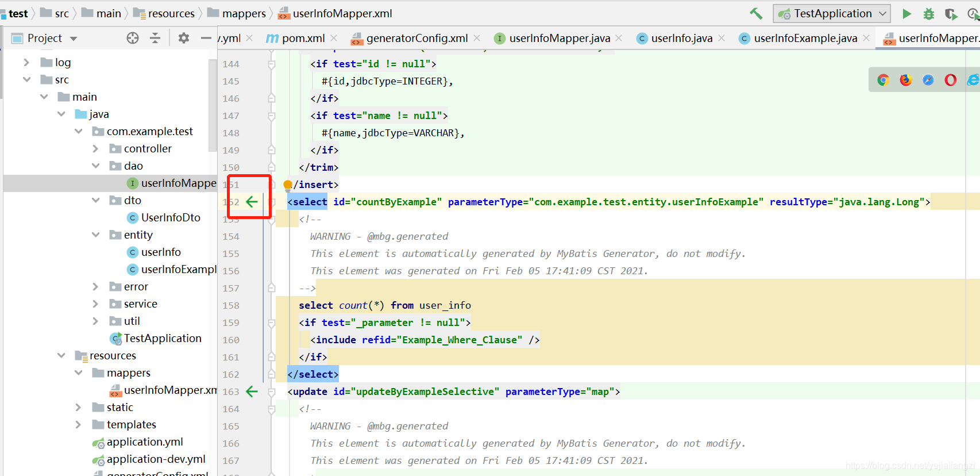980x476 pixels.
Task: Hide the Project tool window
Action: [x=206, y=38]
